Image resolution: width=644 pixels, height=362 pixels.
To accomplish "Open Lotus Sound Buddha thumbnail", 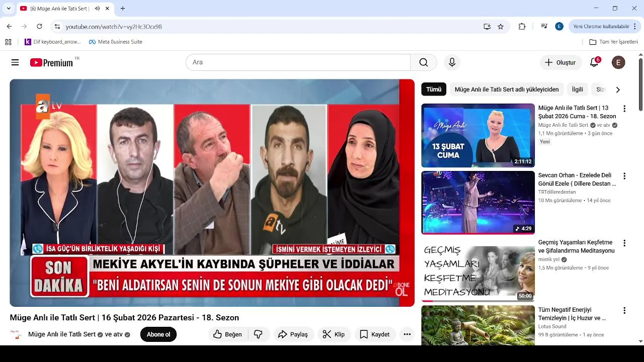I will tap(478, 325).
